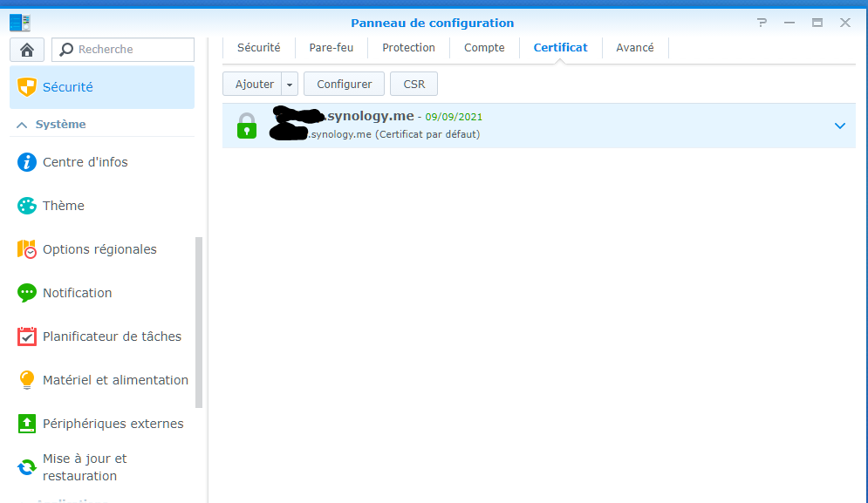Image resolution: width=868 pixels, height=503 pixels.
Task: Click the search magnifier icon
Action: coord(66,49)
